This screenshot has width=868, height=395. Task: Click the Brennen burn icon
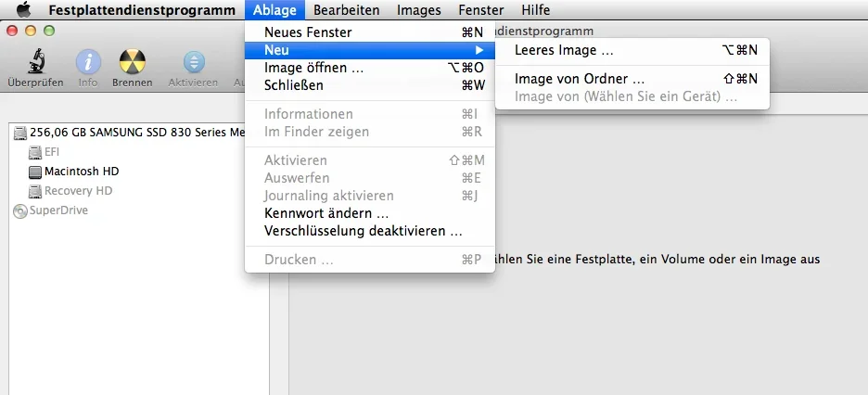(x=133, y=62)
